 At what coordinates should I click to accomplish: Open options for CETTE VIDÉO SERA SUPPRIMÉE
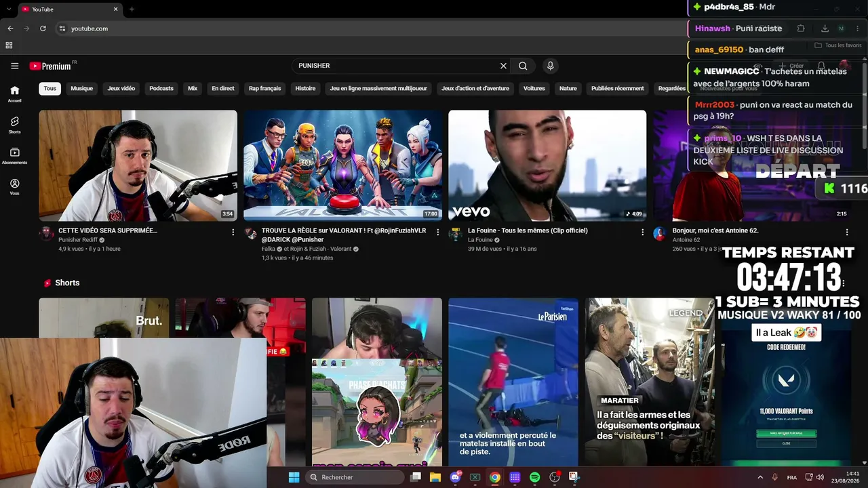(233, 232)
